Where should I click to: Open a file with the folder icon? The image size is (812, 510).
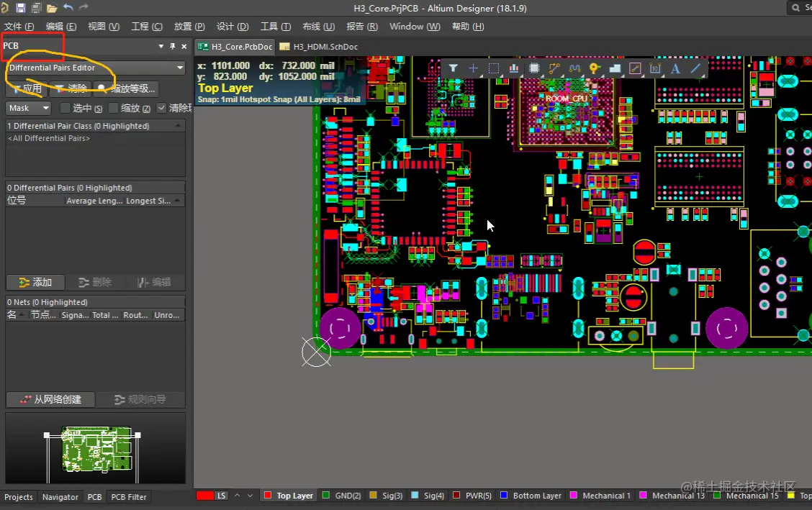52,8
